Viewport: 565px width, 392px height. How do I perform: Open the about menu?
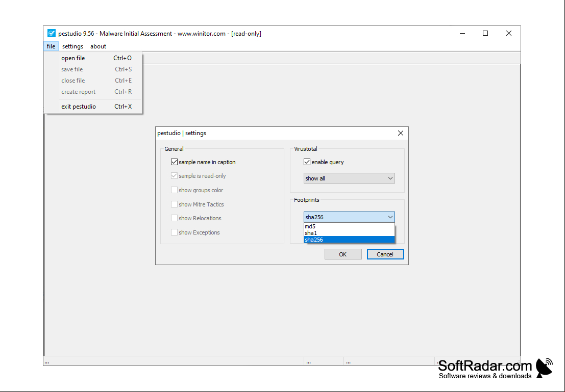(x=98, y=46)
